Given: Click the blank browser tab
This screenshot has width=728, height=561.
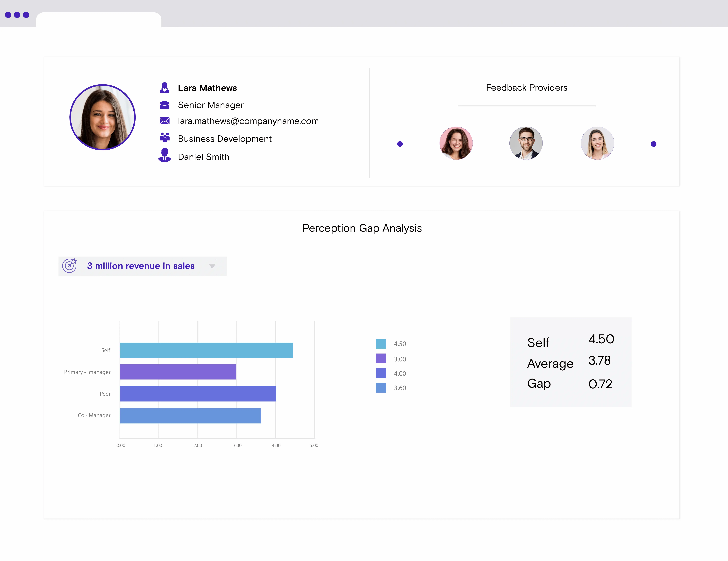Looking at the screenshot, I should [x=99, y=20].
